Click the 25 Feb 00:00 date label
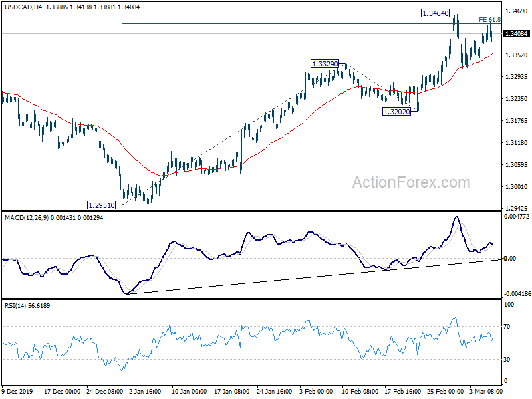 [445, 391]
